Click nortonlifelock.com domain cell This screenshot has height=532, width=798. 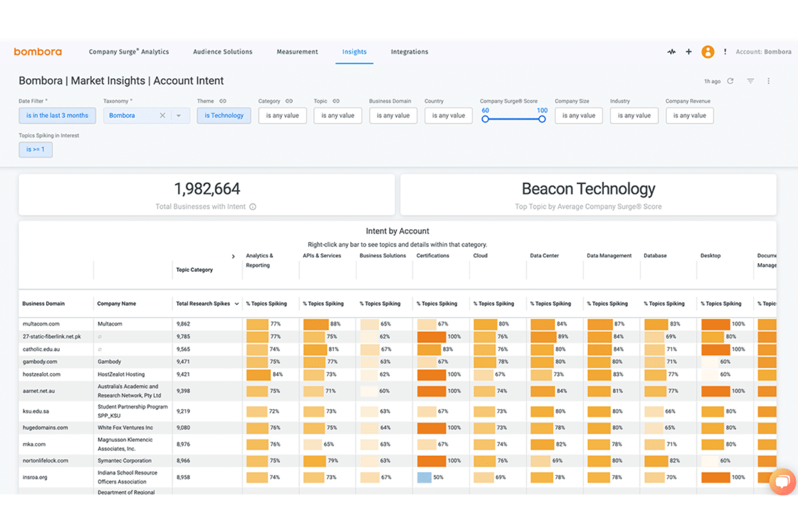pyautogui.click(x=45, y=461)
